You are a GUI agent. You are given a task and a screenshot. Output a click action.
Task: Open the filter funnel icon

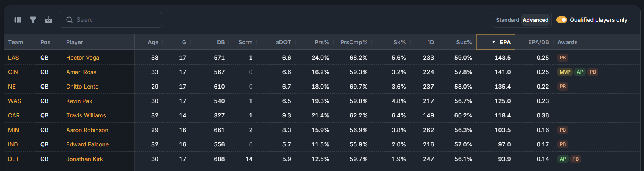33,20
